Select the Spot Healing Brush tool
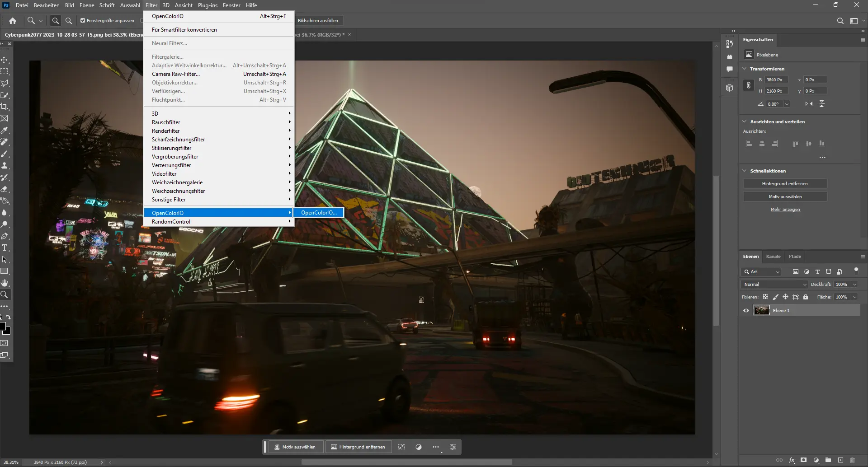 click(5, 142)
